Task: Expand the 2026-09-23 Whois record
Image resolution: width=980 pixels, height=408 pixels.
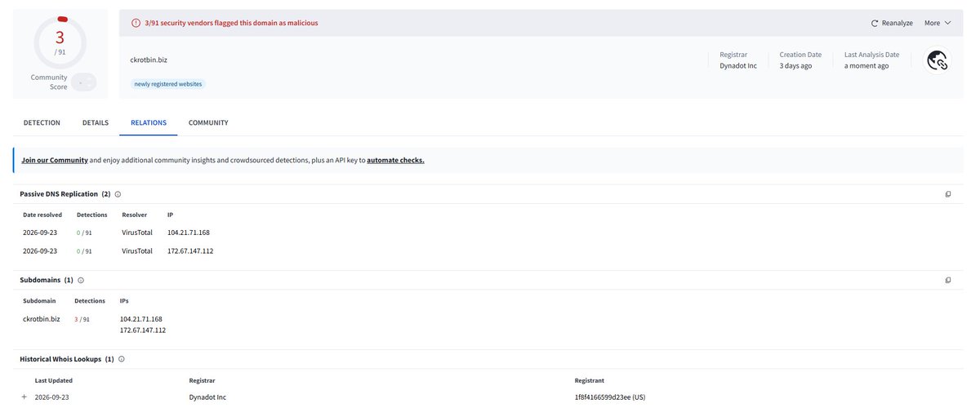Action: [24, 397]
